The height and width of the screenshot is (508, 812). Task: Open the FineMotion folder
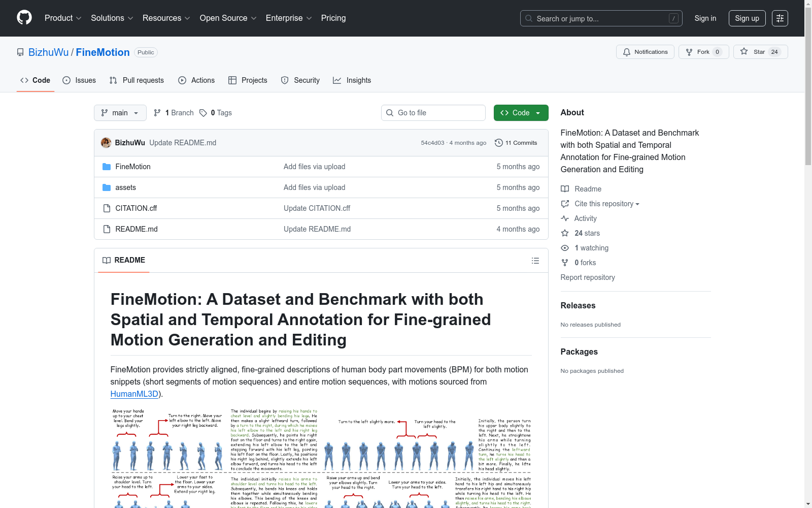(133, 167)
